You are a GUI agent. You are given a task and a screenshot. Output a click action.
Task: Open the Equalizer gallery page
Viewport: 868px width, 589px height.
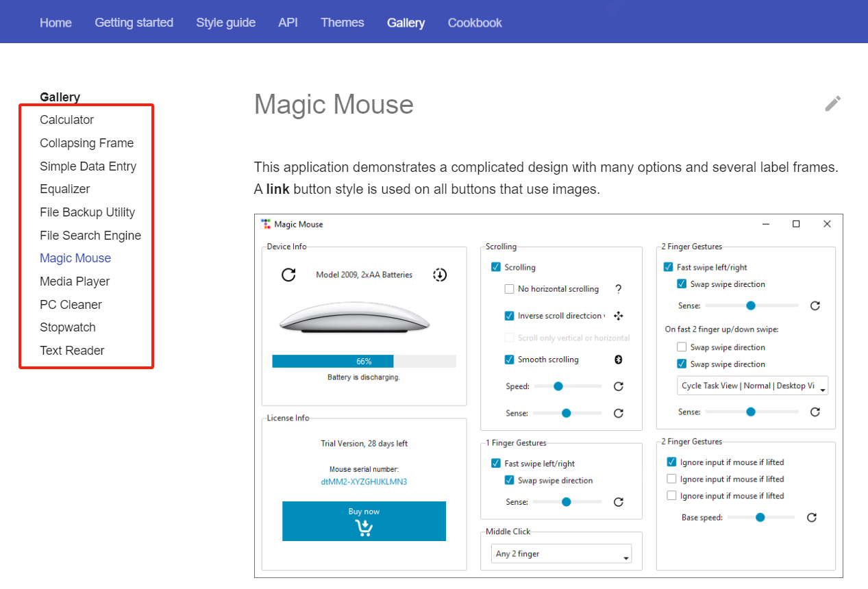coord(64,189)
